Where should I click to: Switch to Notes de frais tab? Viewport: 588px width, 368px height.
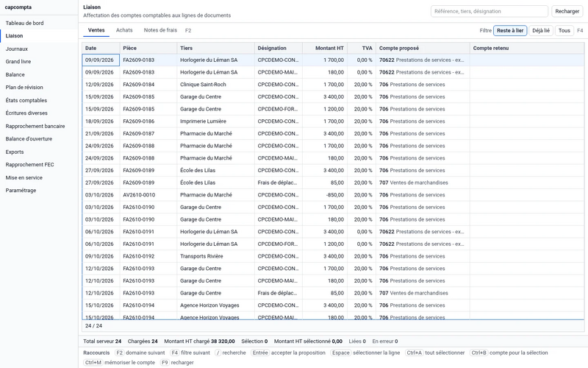160,30
